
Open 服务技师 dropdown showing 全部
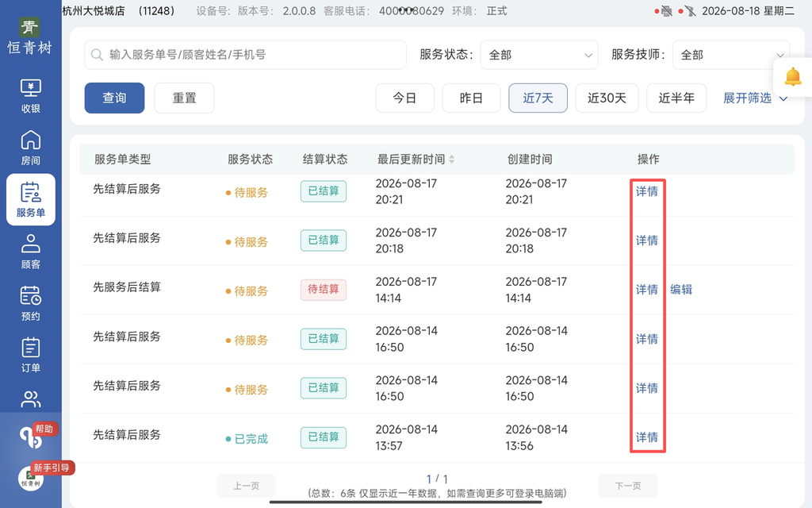pos(730,55)
